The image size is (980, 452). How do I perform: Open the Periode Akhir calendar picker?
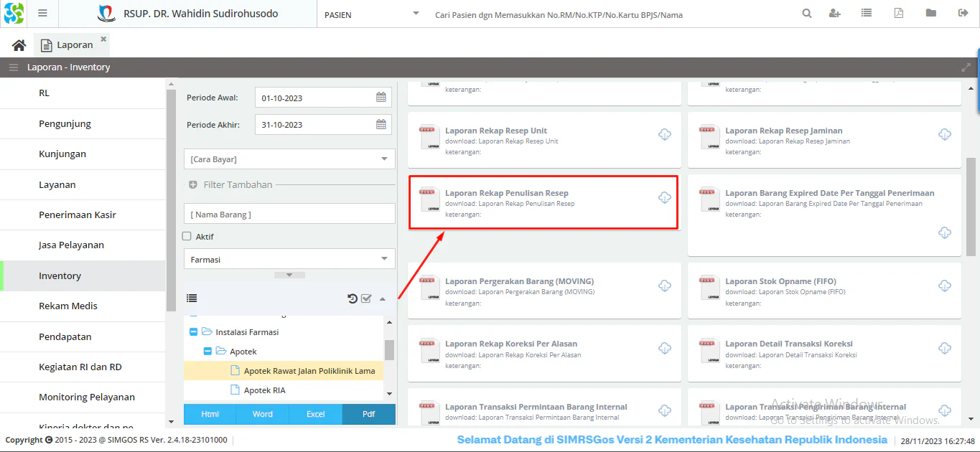(381, 124)
